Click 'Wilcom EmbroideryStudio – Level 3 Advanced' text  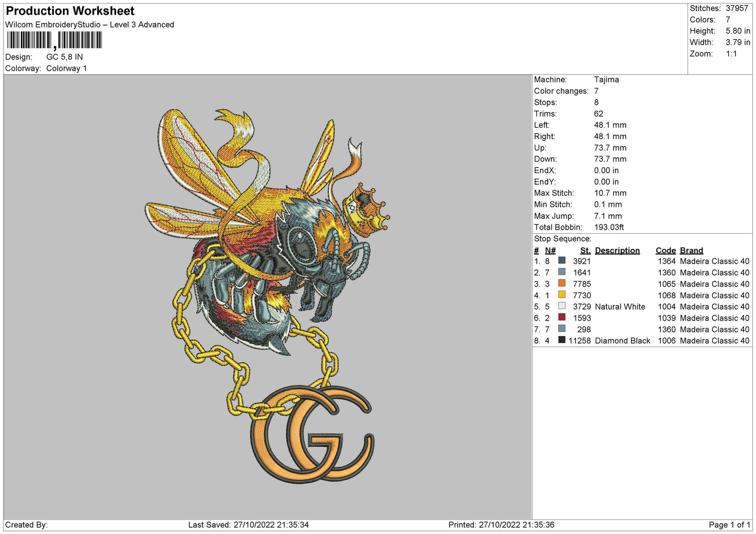(89, 25)
